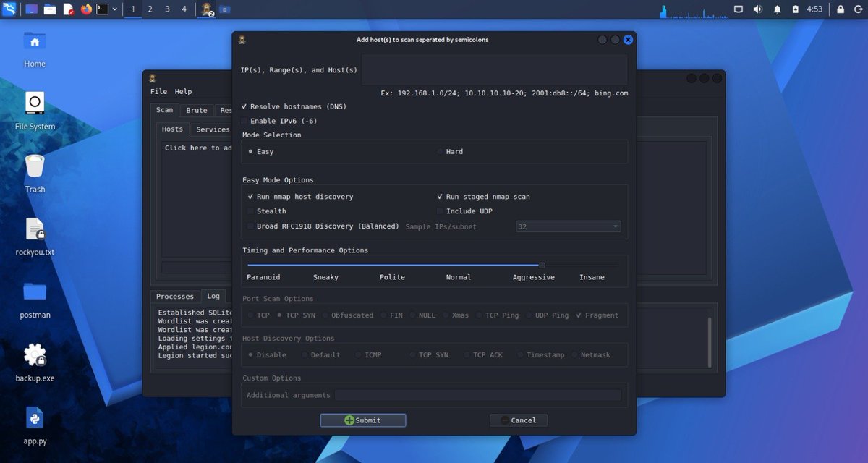Open the Home desktop folder
This screenshot has width=868, height=463.
click(35, 48)
